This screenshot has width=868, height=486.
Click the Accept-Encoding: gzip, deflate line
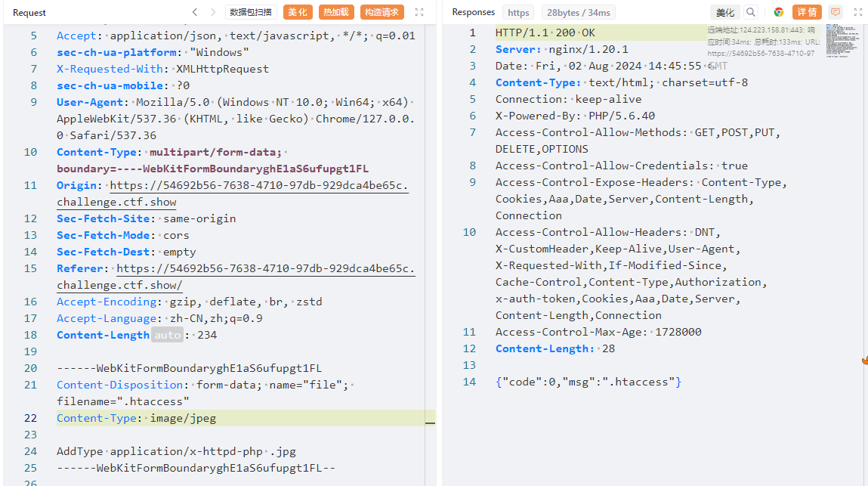click(x=190, y=302)
